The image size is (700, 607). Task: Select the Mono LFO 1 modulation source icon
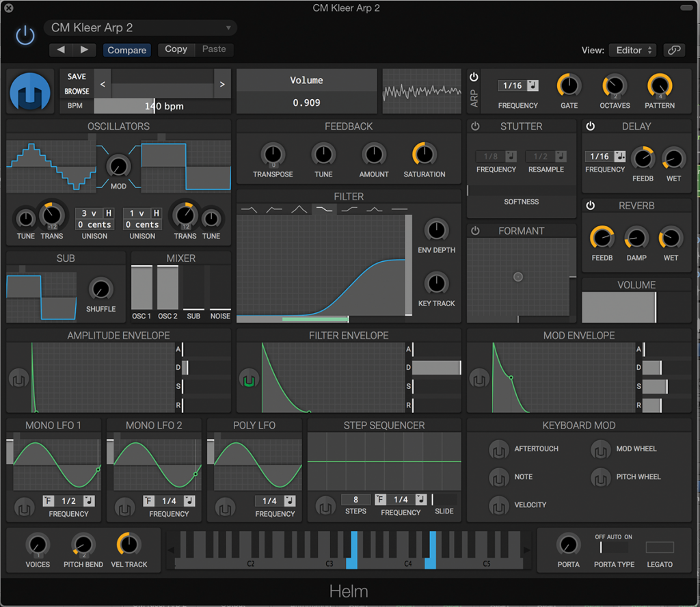click(x=24, y=508)
